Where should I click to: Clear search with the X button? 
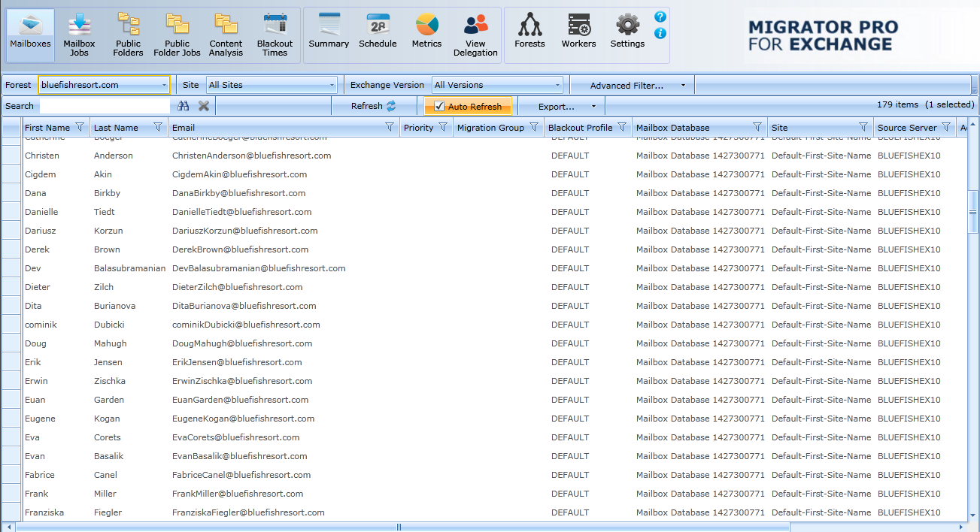coord(203,106)
